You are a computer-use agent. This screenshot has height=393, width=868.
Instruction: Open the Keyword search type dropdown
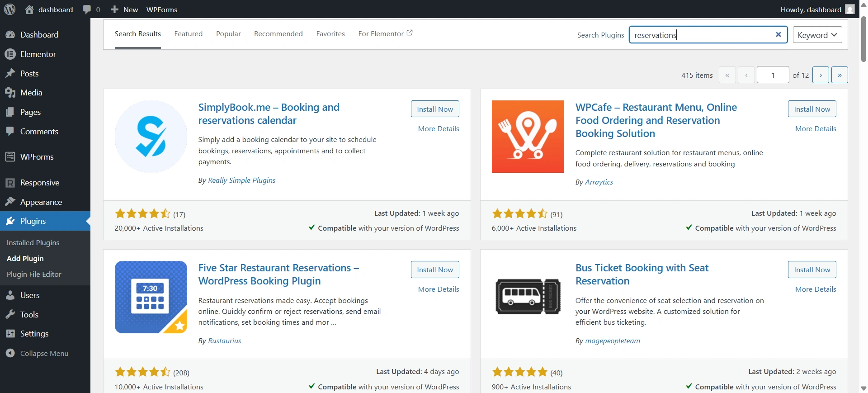click(x=817, y=35)
